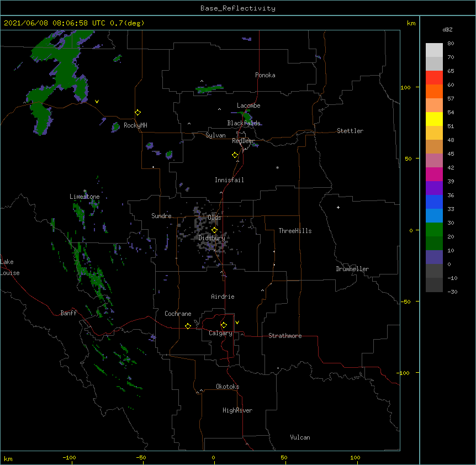Select the Blackfalds label

[244, 123]
